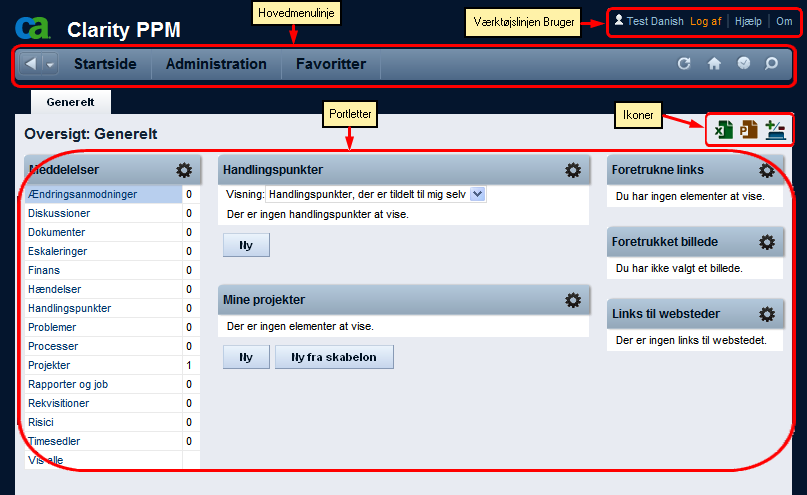Open the Foretrukne links gear options
The image size is (807, 495).
767,170
